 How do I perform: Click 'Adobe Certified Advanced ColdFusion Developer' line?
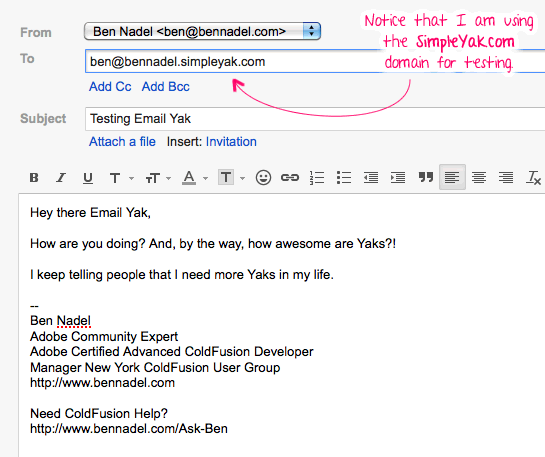pos(172,352)
